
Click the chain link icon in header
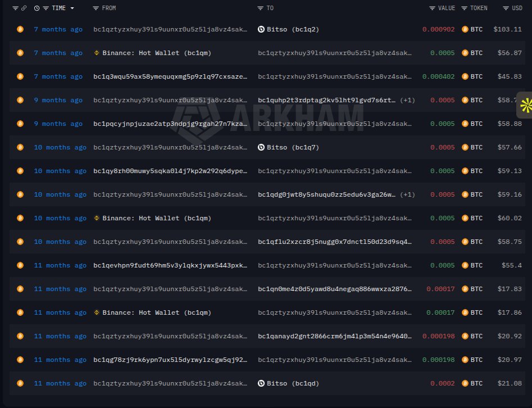[x=24, y=8]
